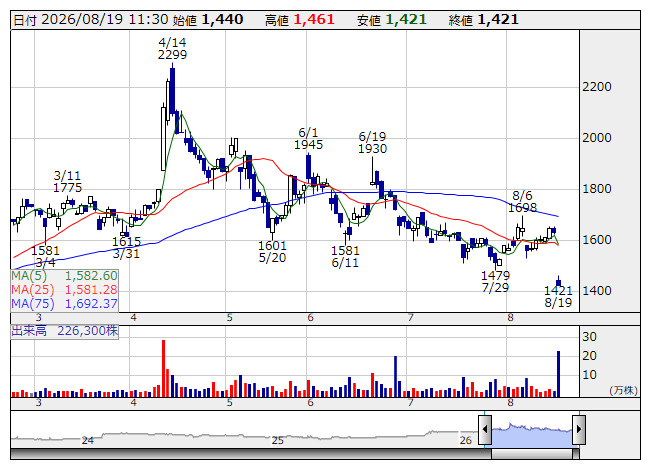Click the latest tall blue volume bar

pos(558,374)
